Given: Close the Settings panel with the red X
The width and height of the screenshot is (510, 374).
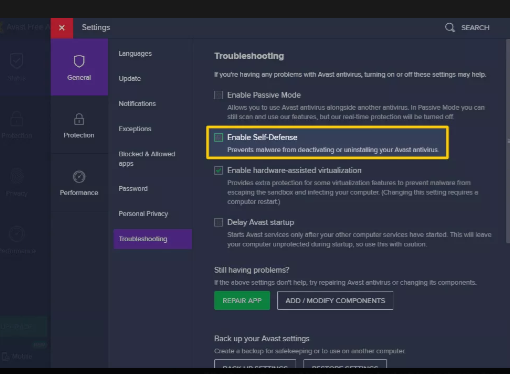Looking at the screenshot, I should click(62, 28).
